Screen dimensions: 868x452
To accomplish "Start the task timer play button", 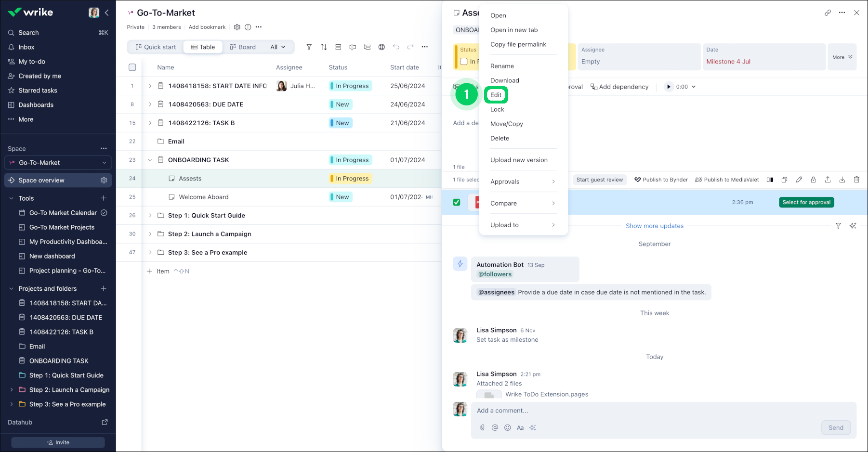I will click(668, 87).
